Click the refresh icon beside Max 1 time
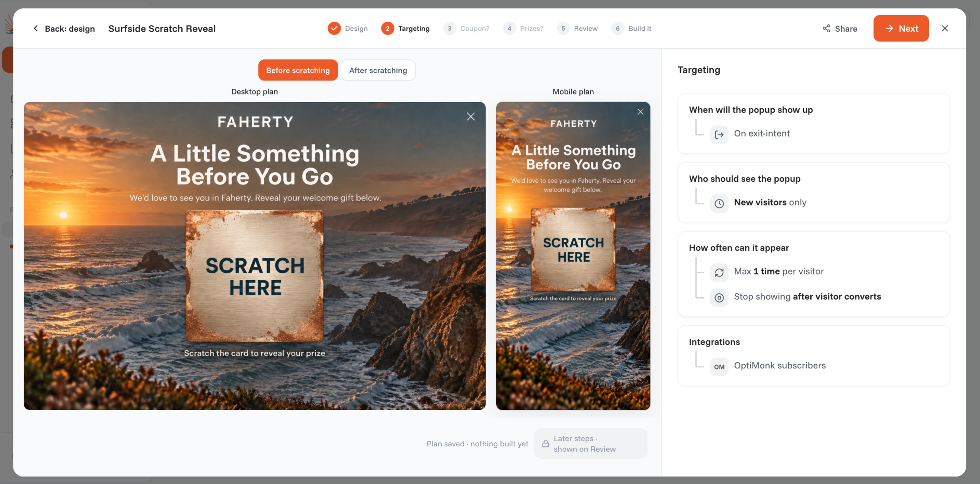 719,272
